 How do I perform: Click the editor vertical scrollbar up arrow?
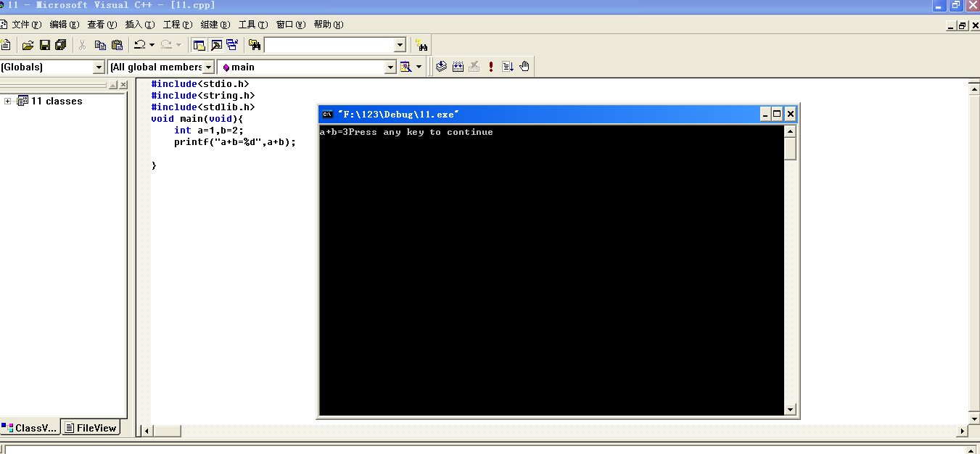[x=974, y=88]
